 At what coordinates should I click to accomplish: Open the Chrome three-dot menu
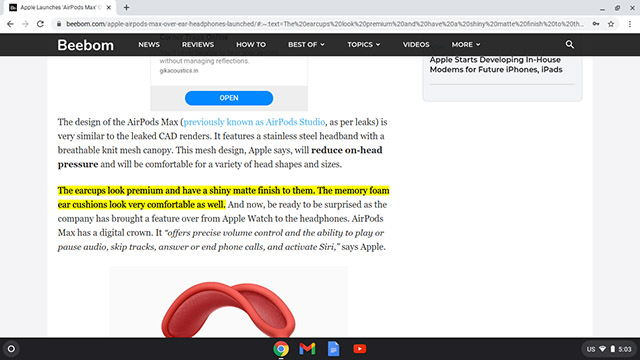(630, 24)
